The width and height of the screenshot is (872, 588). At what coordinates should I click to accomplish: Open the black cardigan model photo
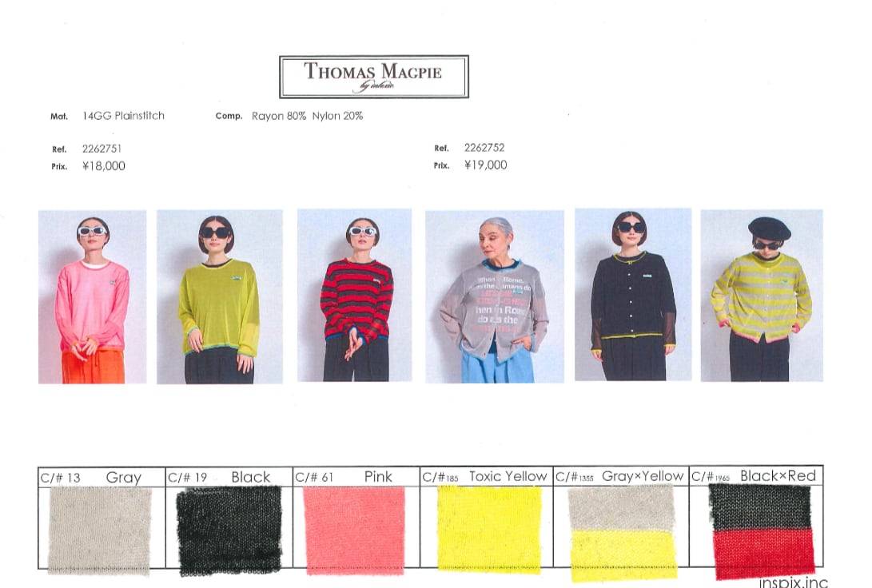click(x=632, y=294)
